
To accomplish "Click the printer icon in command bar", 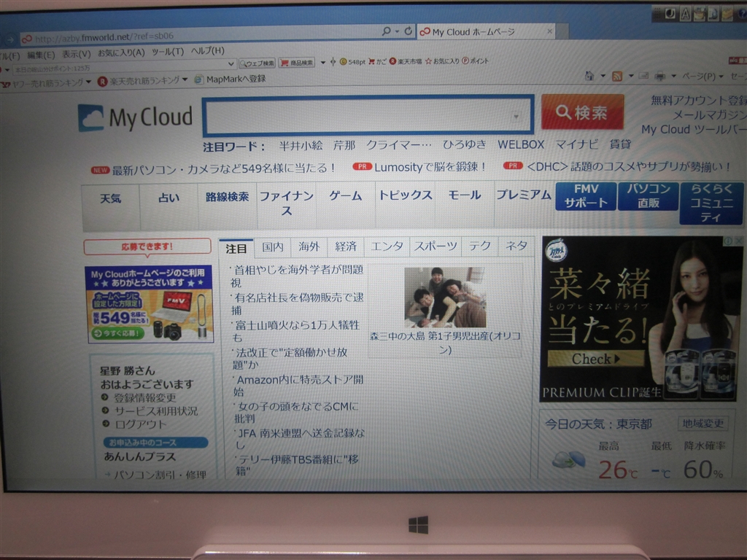I will tap(659, 76).
